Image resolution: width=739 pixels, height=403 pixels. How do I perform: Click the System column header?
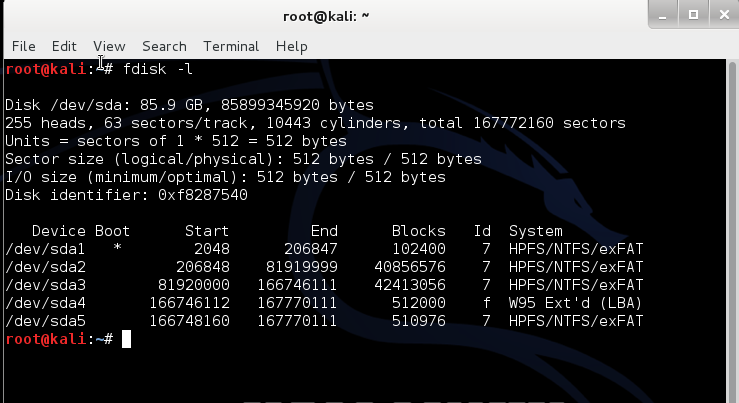click(x=536, y=231)
